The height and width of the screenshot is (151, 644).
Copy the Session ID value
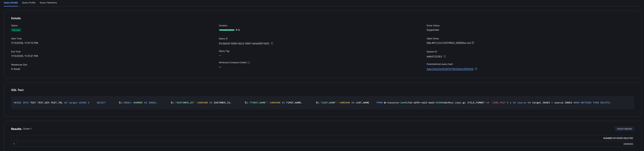(445, 57)
